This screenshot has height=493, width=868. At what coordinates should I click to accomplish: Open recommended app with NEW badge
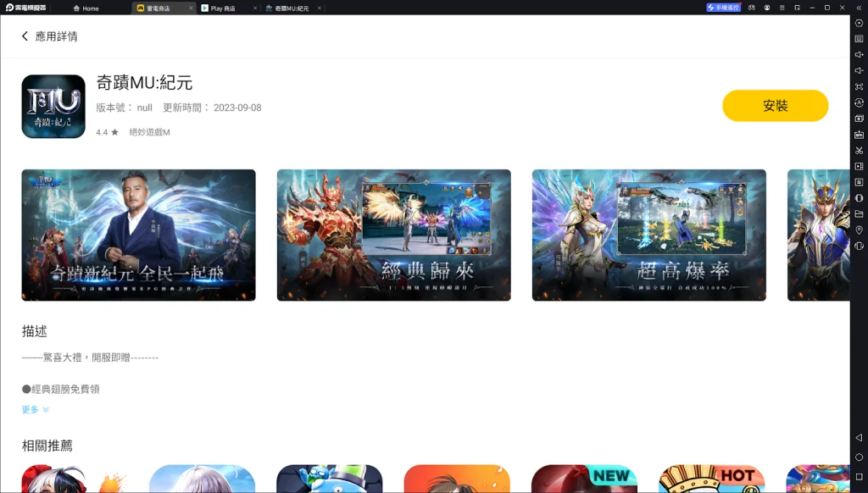click(584, 479)
